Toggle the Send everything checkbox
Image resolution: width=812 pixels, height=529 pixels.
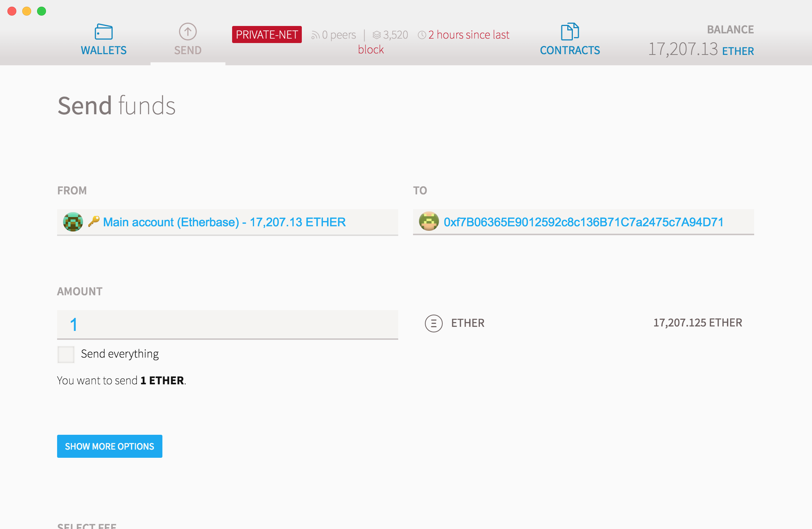(66, 353)
